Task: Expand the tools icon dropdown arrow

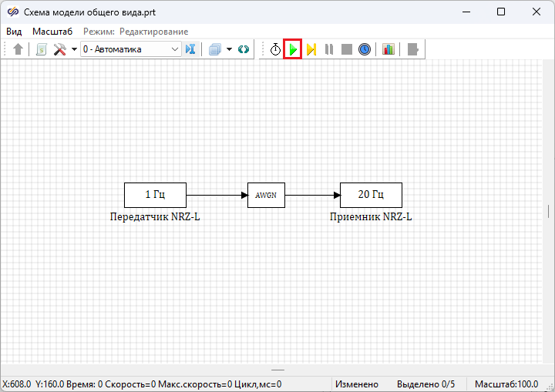Action: tap(74, 49)
